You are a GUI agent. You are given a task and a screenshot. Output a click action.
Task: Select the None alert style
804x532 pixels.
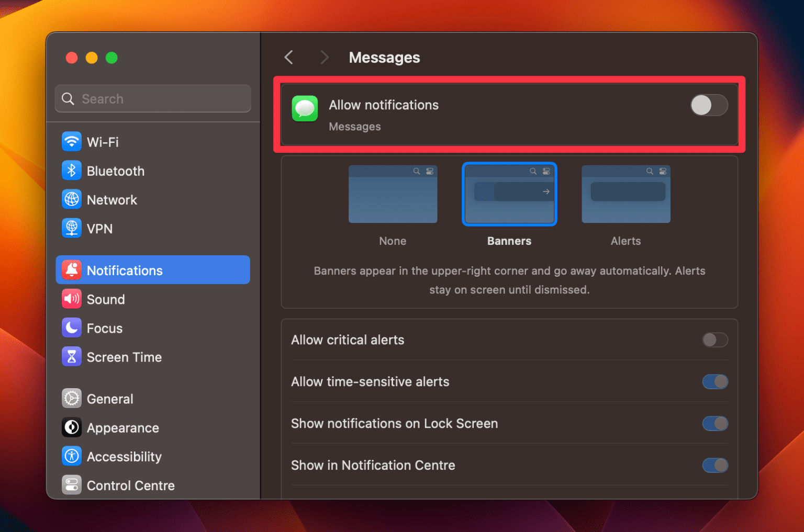coord(393,194)
